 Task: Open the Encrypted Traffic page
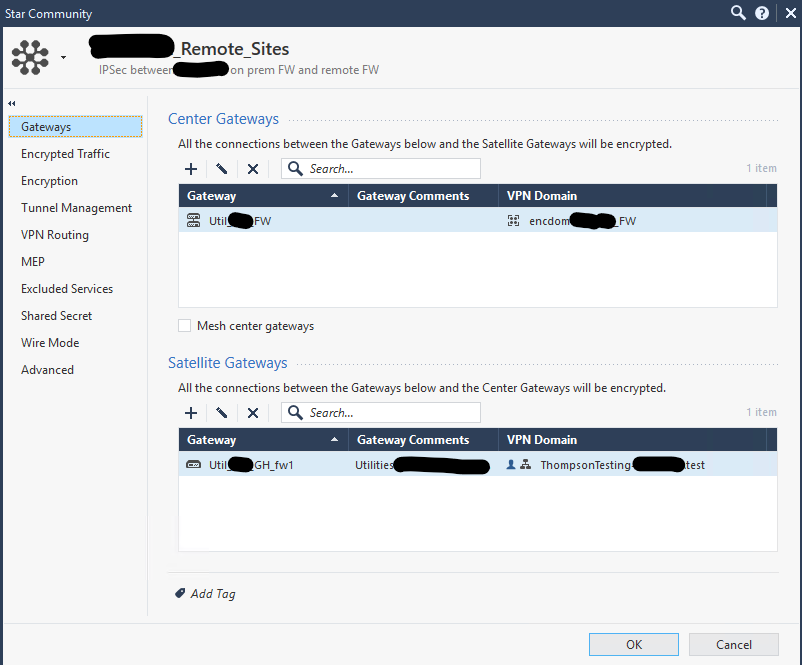[65, 154]
